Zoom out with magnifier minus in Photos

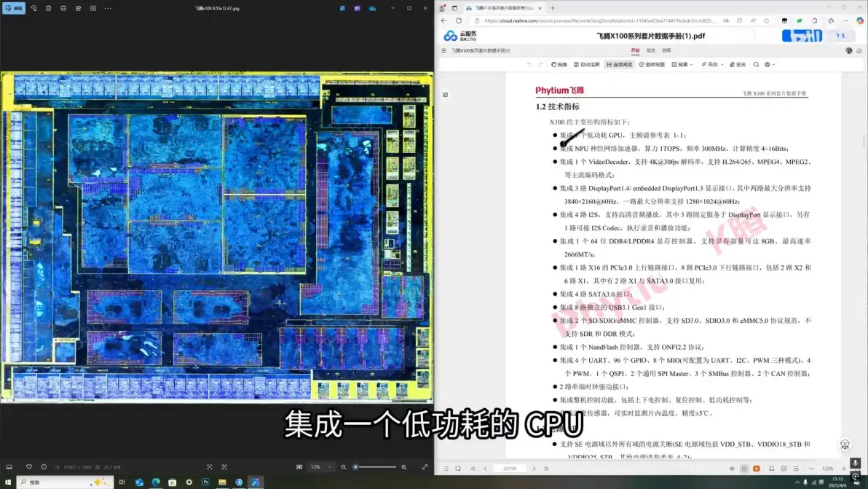tap(344, 467)
